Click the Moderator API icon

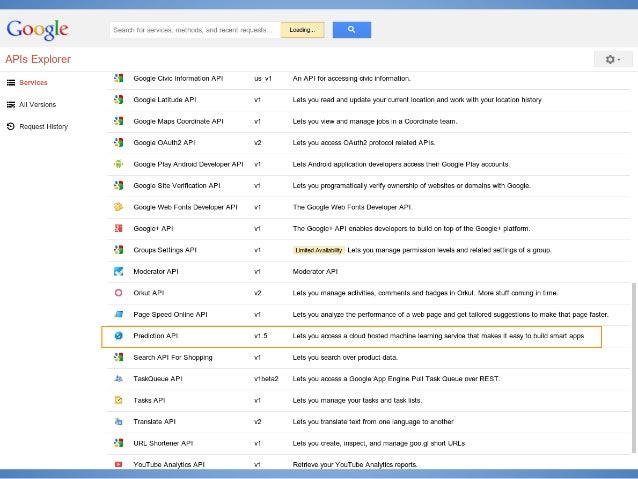(118, 271)
